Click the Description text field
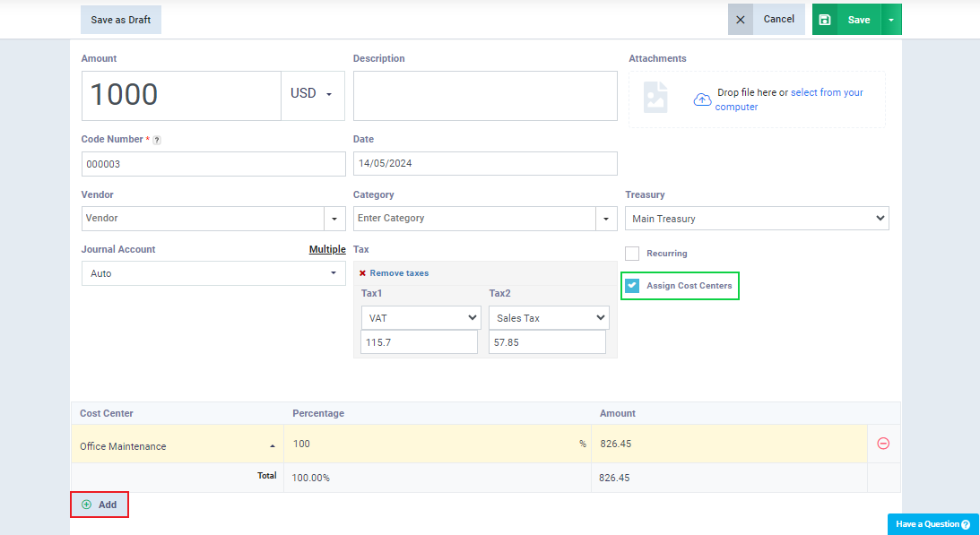Image resolution: width=980 pixels, height=535 pixels. point(485,96)
